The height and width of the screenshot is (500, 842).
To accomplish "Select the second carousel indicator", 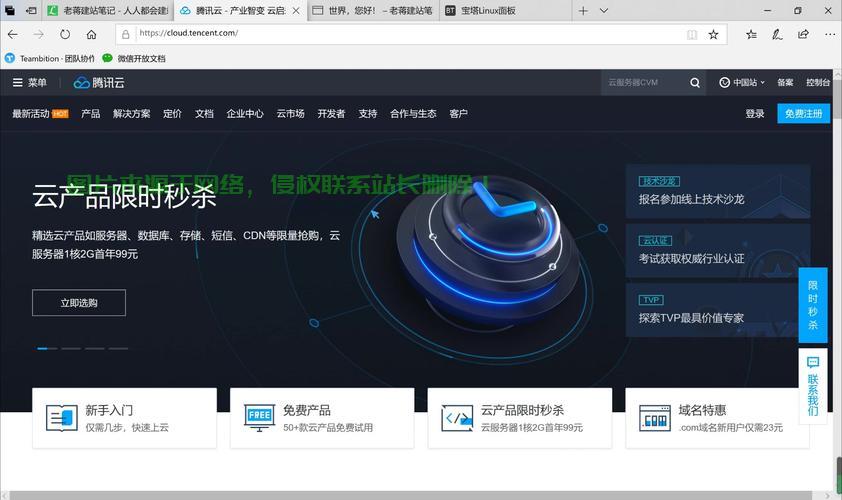I will (71, 349).
